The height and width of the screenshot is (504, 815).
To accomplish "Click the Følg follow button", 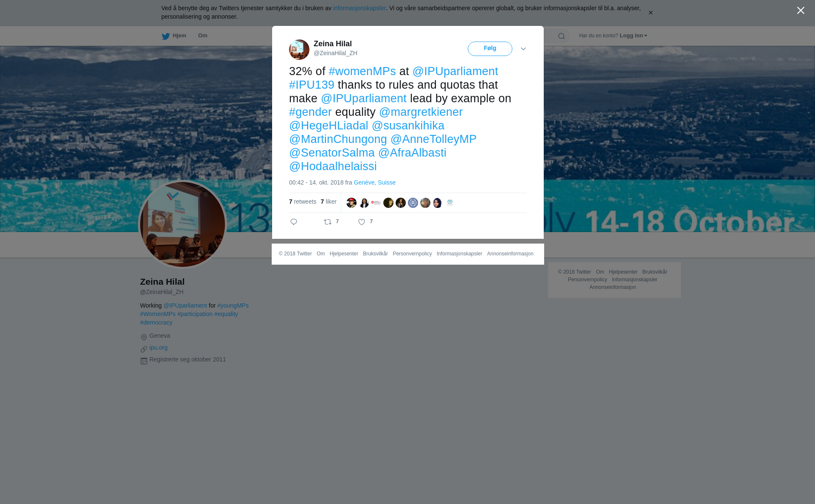I will [x=490, y=49].
